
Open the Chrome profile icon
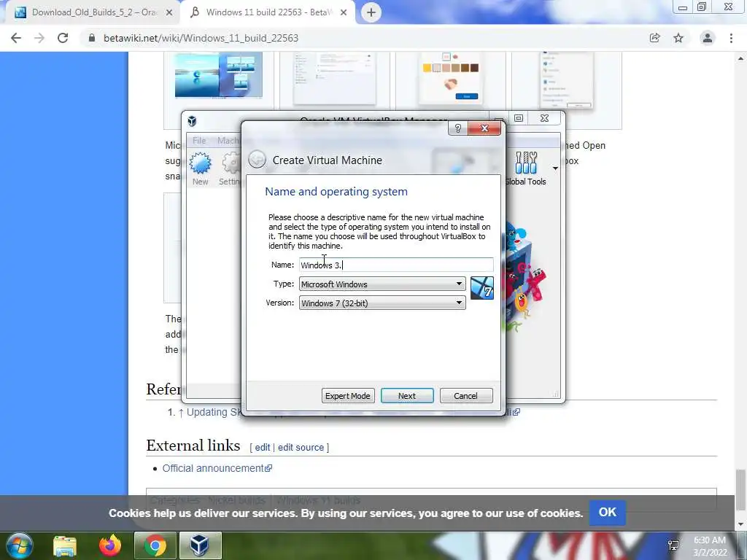(708, 38)
